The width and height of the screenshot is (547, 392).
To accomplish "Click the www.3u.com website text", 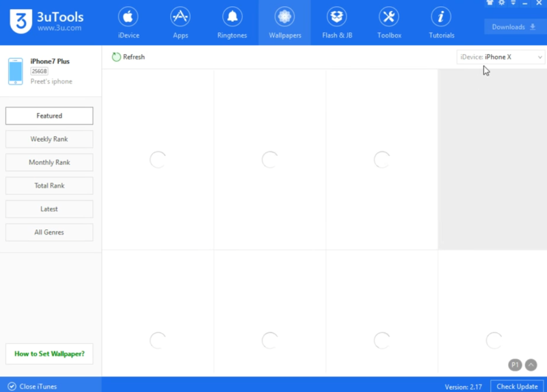I will 59,28.
